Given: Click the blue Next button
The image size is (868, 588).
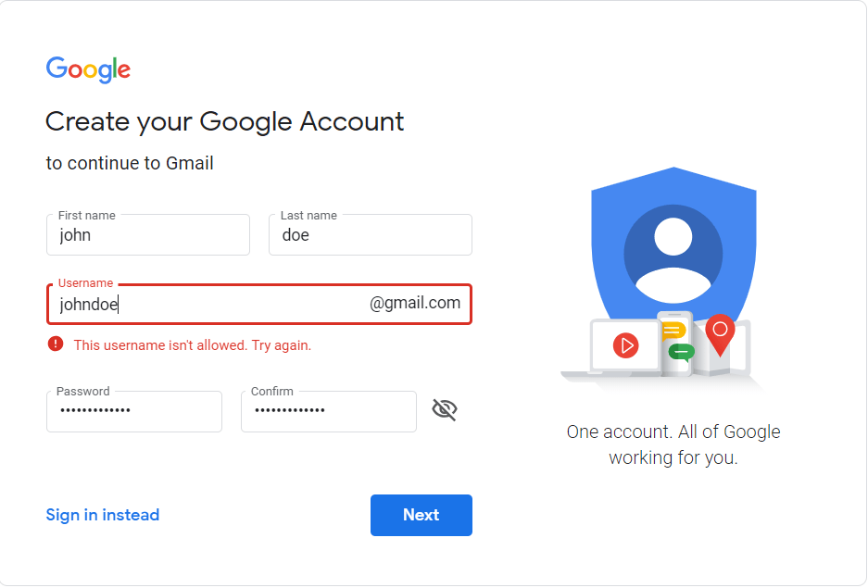Looking at the screenshot, I should click(x=421, y=515).
